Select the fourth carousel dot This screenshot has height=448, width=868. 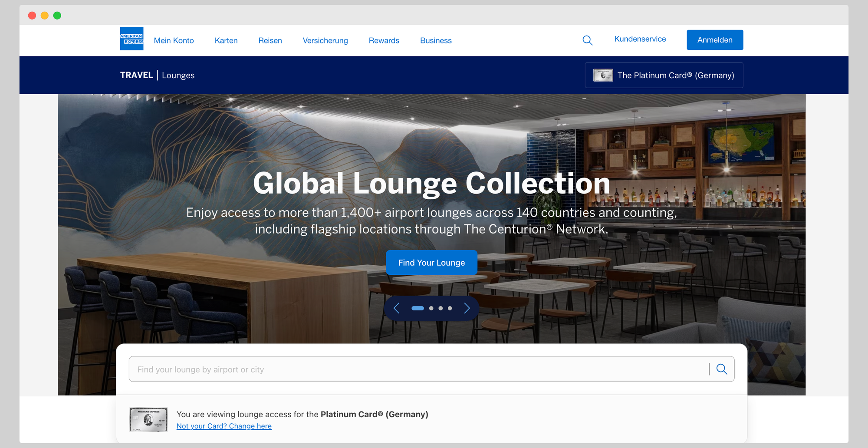tap(450, 308)
